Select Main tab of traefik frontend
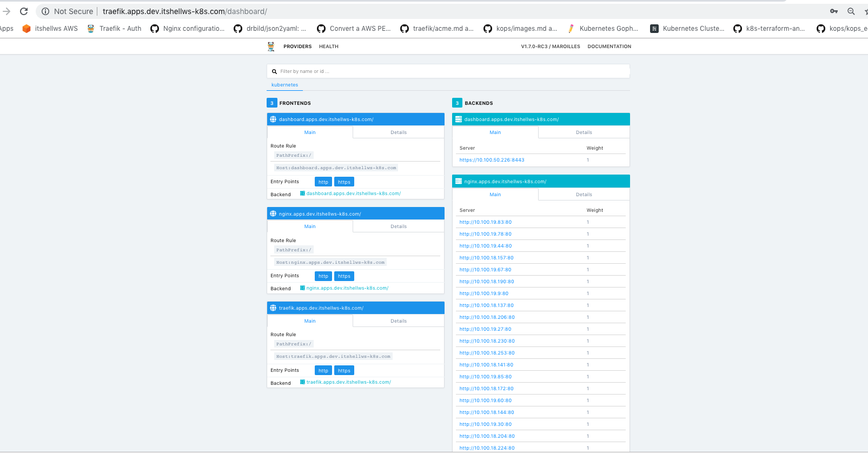 point(310,321)
